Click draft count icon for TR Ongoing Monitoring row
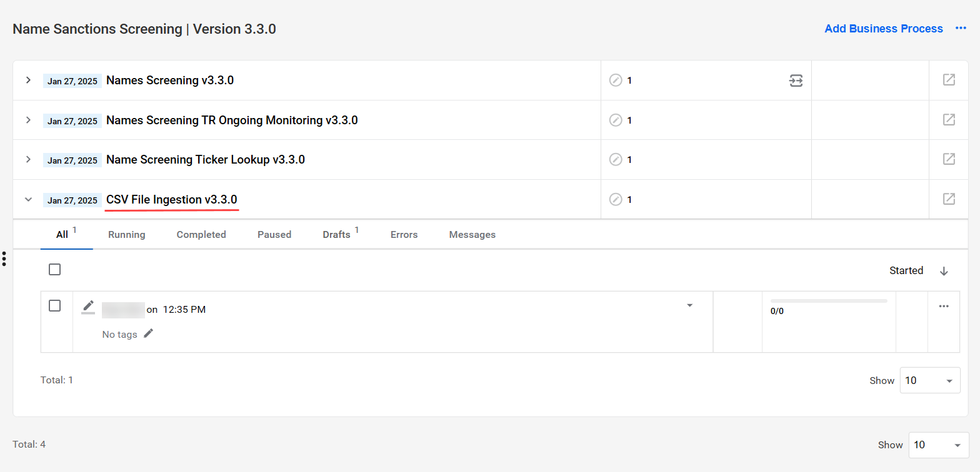Screen dimensions: 980x472 (x=616, y=120)
